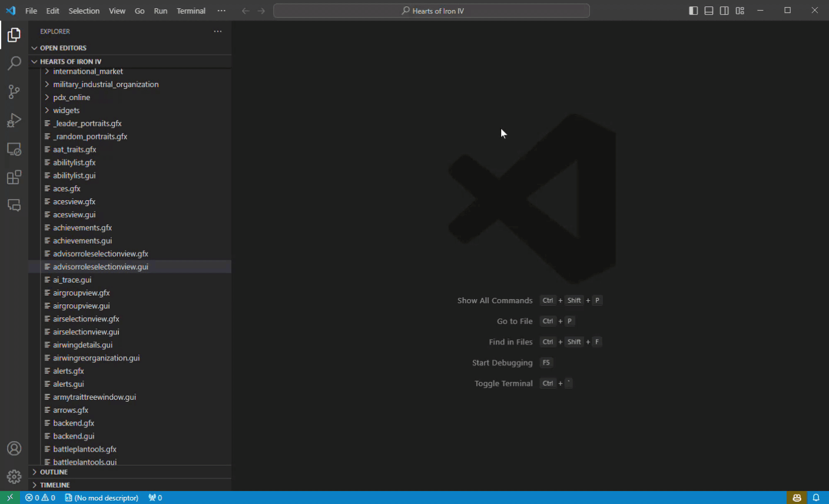
Task: Open the Go menu
Action: point(140,11)
